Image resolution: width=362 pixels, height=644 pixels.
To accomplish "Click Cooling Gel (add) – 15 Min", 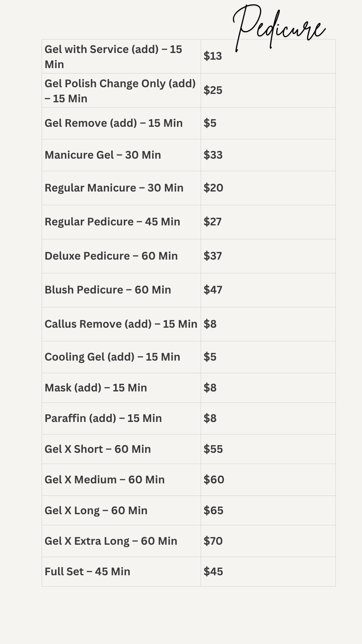I will pyautogui.click(x=112, y=357).
